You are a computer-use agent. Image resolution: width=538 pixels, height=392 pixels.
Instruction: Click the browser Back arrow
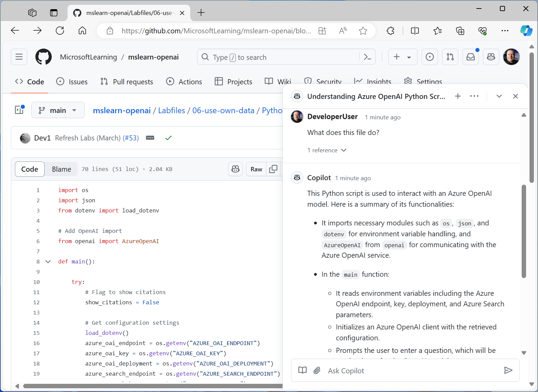15,31
